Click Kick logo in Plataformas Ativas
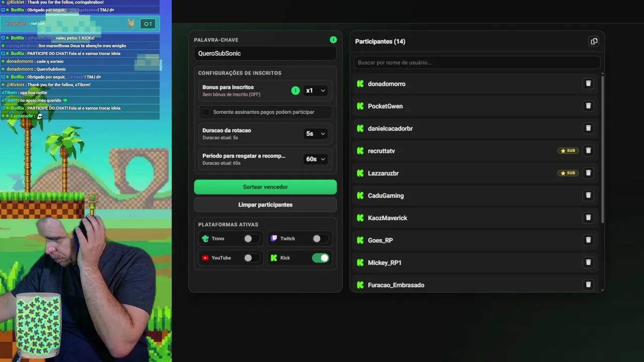 pos(274,258)
